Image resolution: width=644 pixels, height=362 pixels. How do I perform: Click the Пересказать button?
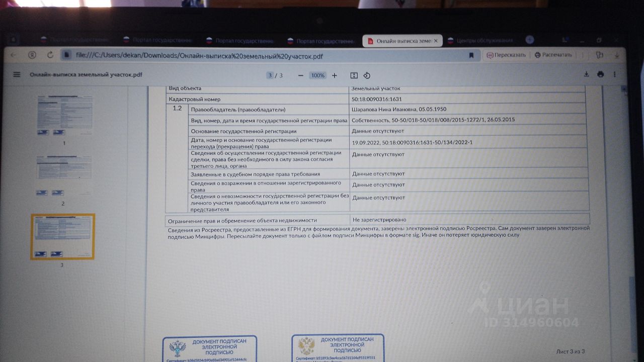tap(506, 55)
